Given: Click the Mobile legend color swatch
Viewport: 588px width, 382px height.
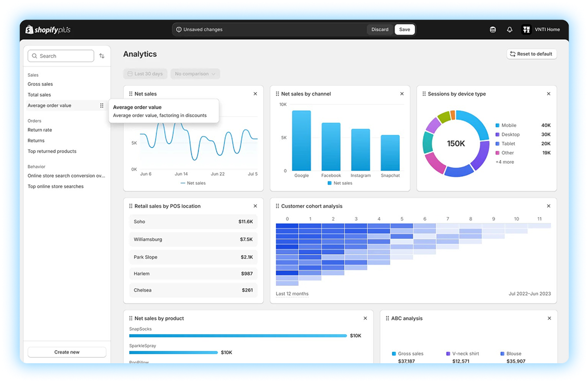Looking at the screenshot, I should (498, 126).
